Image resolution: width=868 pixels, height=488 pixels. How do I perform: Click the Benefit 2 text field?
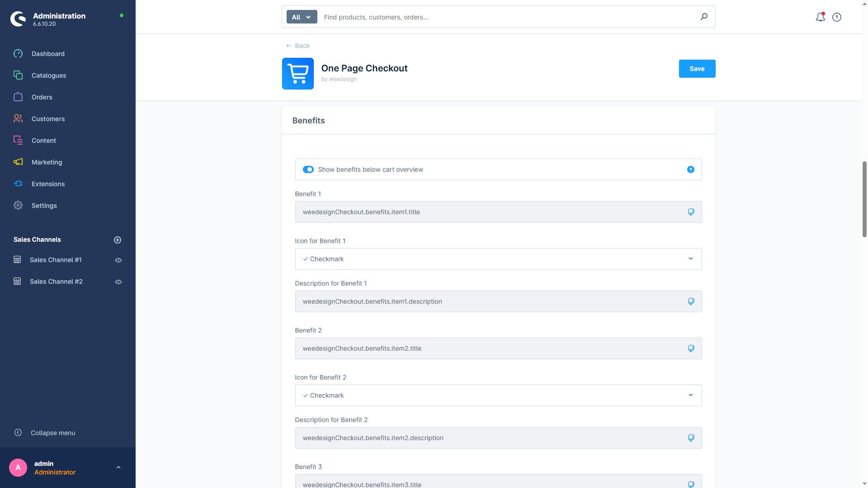point(498,348)
